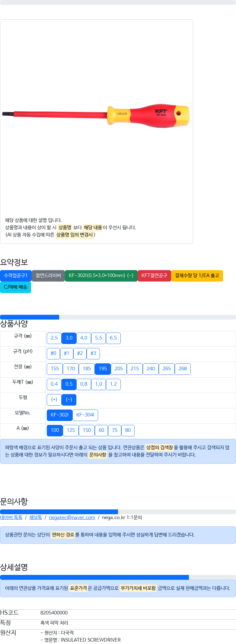Open the 채널톡 chat link
236x644 pixels.
(36, 518)
